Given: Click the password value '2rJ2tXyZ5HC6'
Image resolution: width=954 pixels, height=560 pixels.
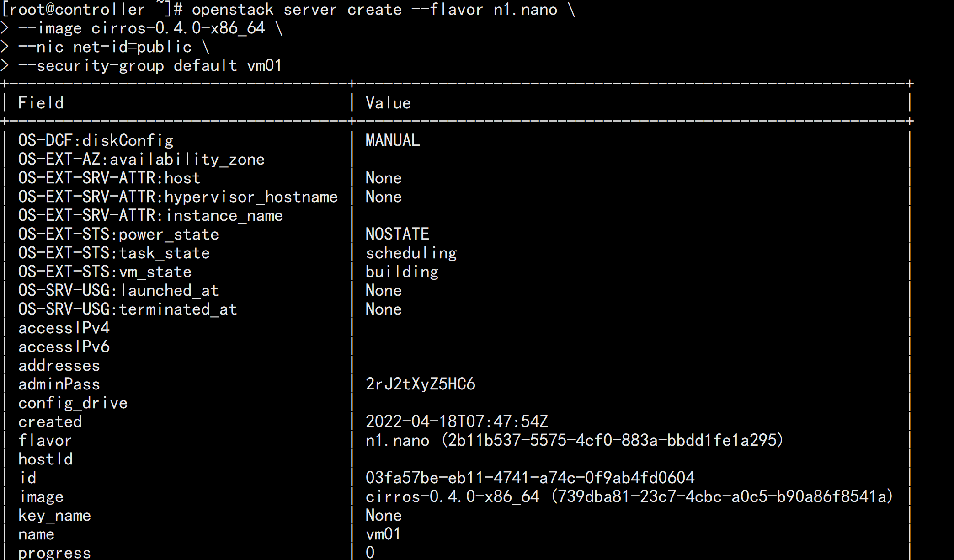Looking at the screenshot, I should [421, 384].
